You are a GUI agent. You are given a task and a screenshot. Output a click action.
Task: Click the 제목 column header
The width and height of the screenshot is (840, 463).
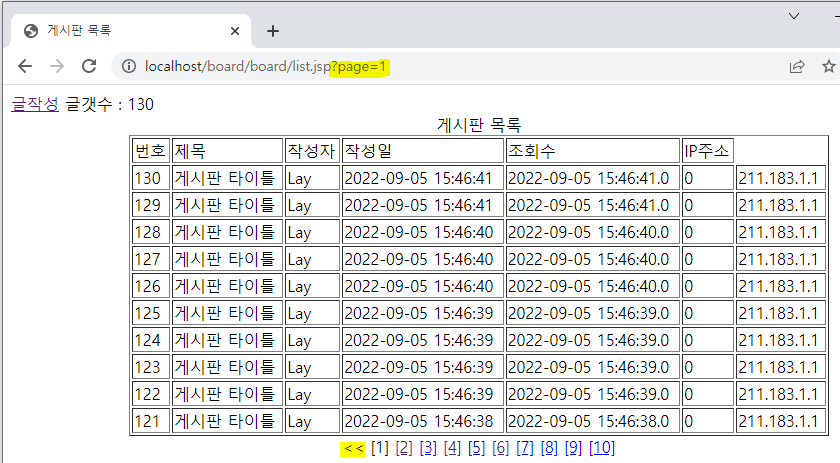(227, 151)
